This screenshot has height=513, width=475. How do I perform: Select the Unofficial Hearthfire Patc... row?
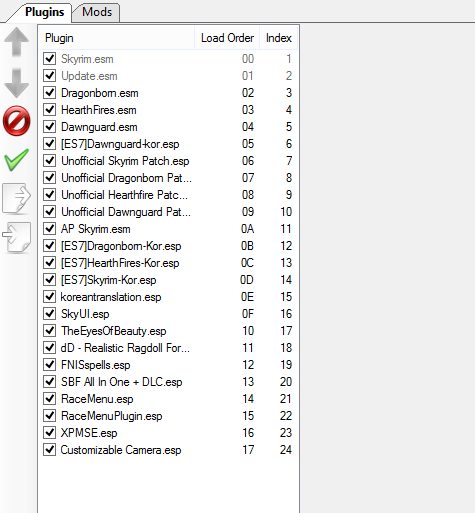click(168, 195)
